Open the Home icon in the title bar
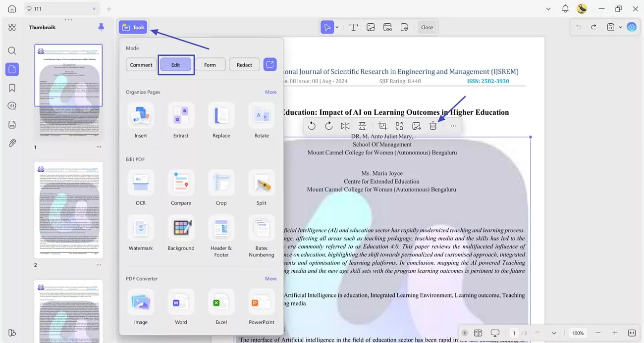The height and width of the screenshot is (343, 644). (x=12, y=9)
